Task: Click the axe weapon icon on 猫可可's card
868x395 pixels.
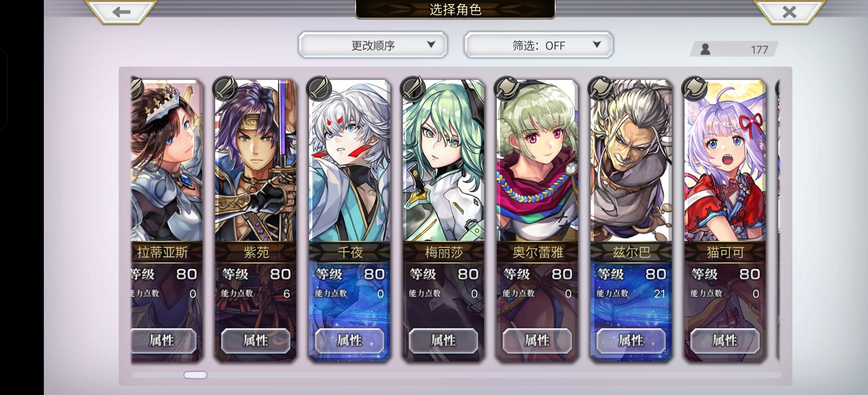Action: click(x=694, y=89)
